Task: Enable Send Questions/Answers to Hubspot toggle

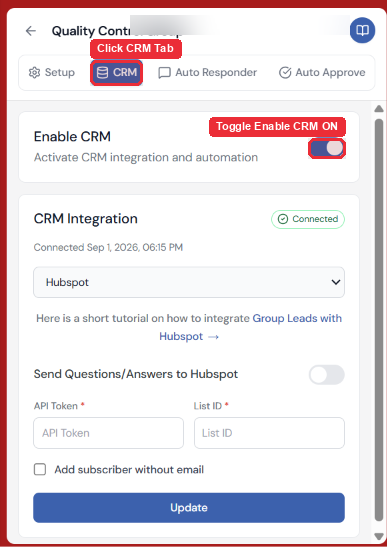Action: pos(327,375)
